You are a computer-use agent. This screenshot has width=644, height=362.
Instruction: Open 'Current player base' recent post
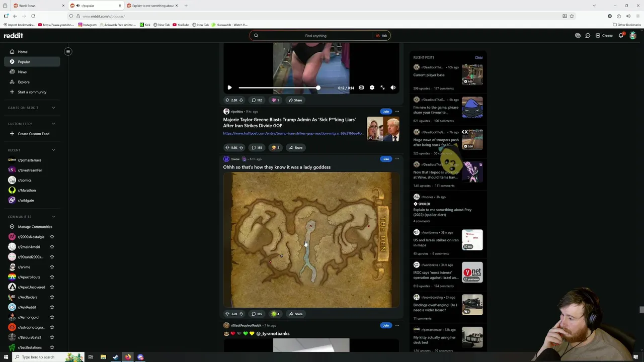429,75
